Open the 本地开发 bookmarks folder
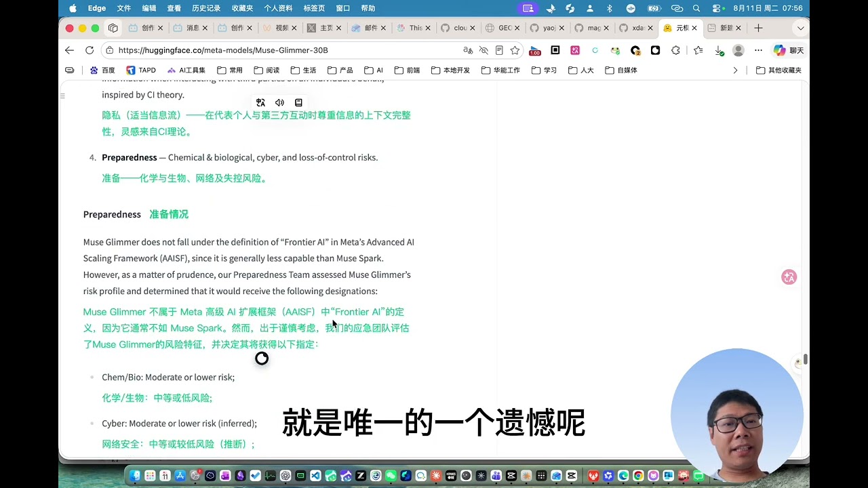Image resolution: width=868 pixels, height=488 pixels. pos(450,70)
